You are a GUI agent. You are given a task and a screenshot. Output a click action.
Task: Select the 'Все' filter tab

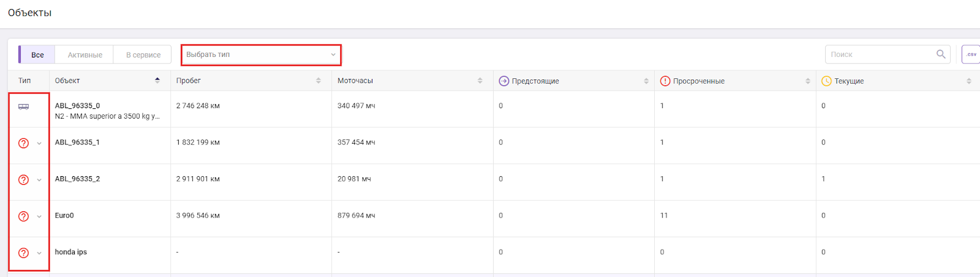[x=37, y=55]
